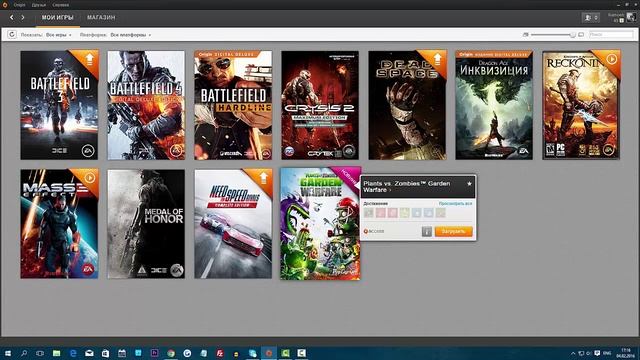Open the Origin logo in title bar
Image resolution: width=640 pixels, height=360 pixels.
click(x=5, y=5)
